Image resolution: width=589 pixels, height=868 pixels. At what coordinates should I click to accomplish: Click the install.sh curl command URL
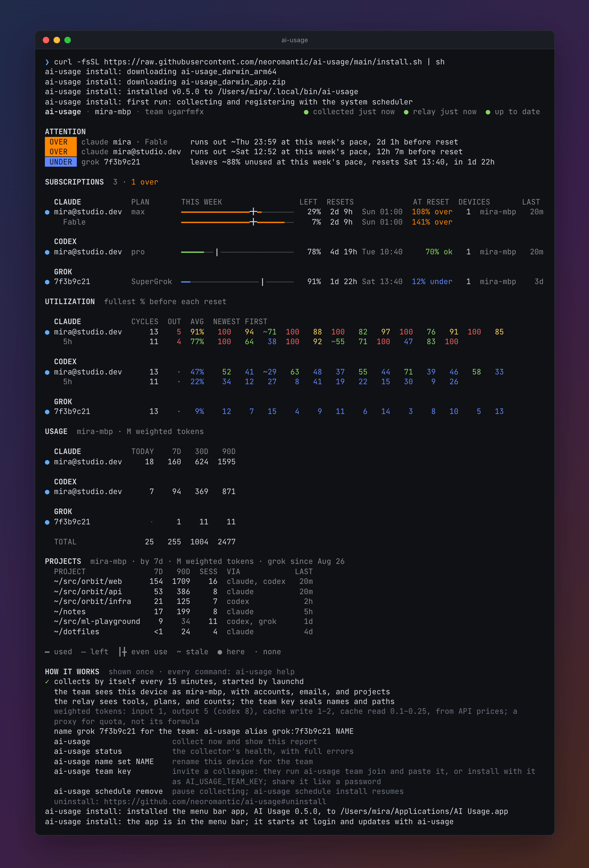[x=263, y=62]
